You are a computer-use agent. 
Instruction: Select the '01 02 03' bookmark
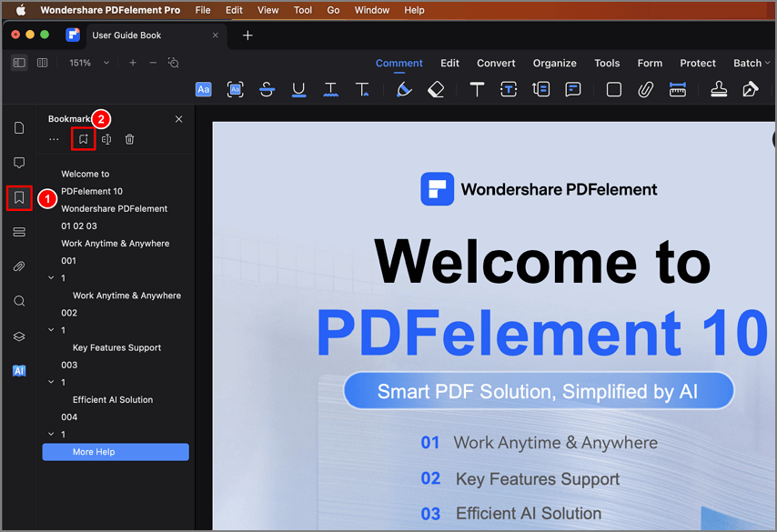coord(79,226)
